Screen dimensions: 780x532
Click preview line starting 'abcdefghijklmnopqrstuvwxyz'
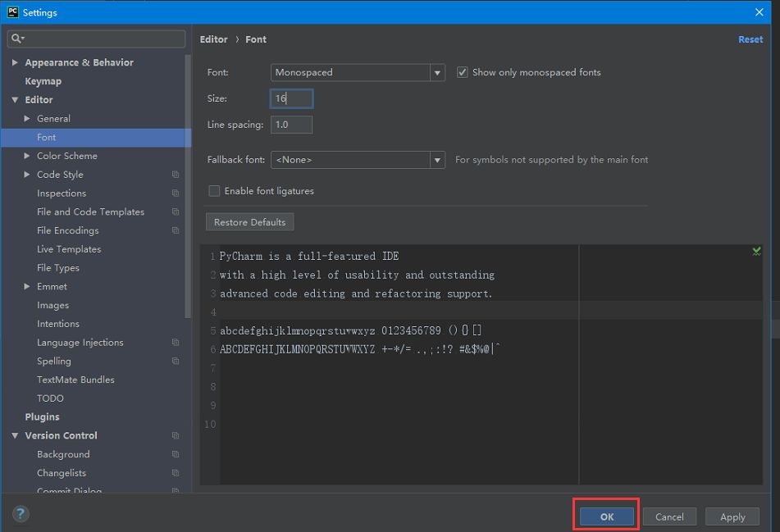pyautogui.click(x=350, y=330)
